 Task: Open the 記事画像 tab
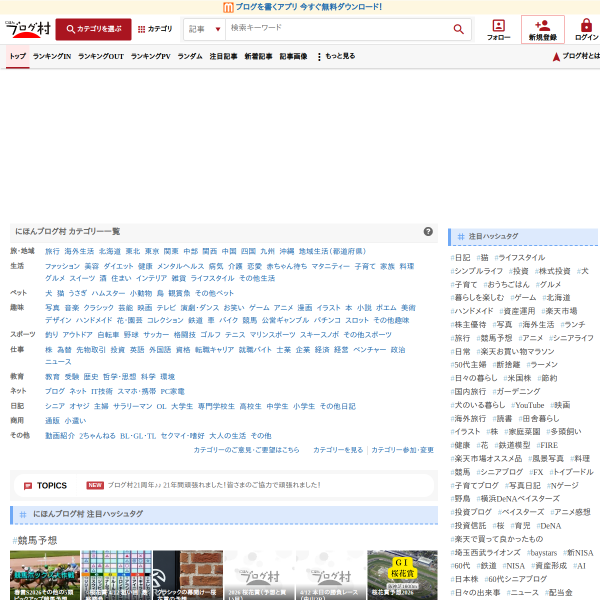click(293, 56)
